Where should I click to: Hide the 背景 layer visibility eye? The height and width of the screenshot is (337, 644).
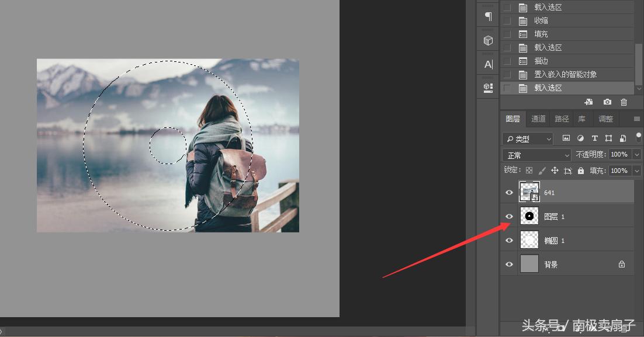point(509,264)
